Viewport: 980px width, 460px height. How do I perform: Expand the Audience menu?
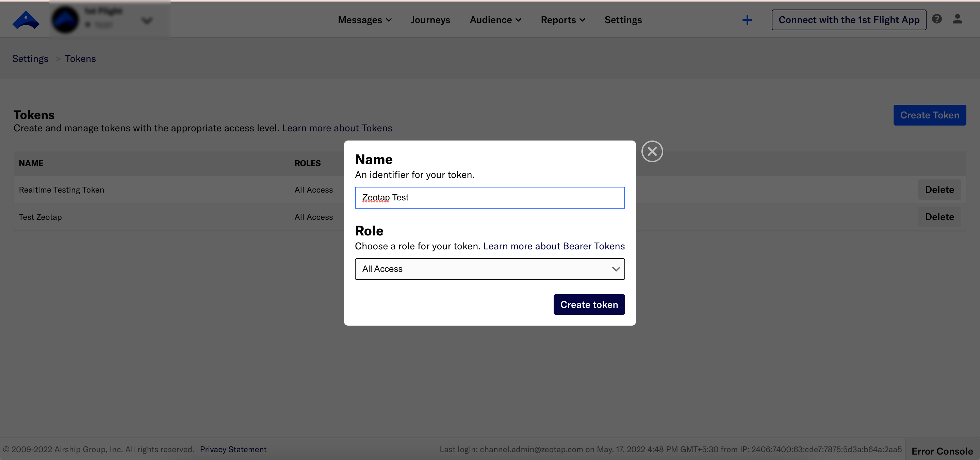pos(495,20)
